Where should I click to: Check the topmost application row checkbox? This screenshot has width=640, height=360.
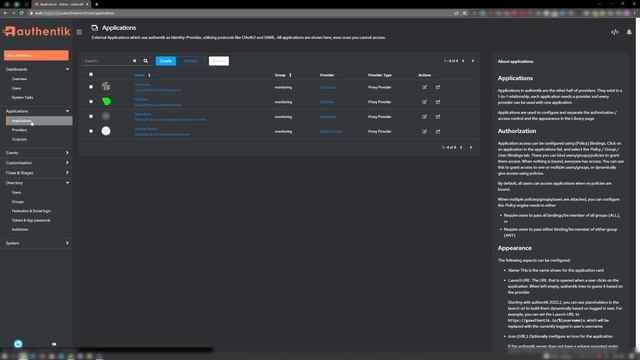pos(91,87)
